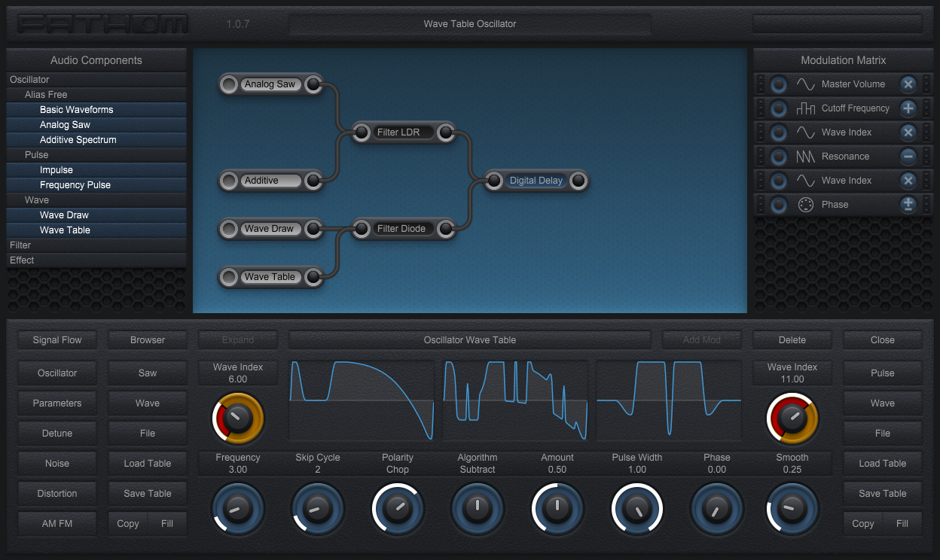The image size is (940, 560).
Task: Collapse the Oscillator category in Audio Components
Action: click(x=96, y=80)
